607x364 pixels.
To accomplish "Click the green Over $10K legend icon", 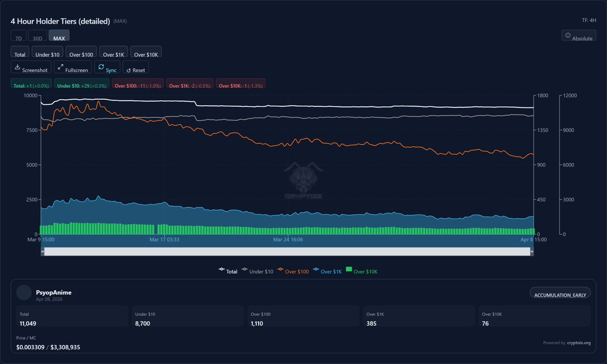I will coord(348,270).
